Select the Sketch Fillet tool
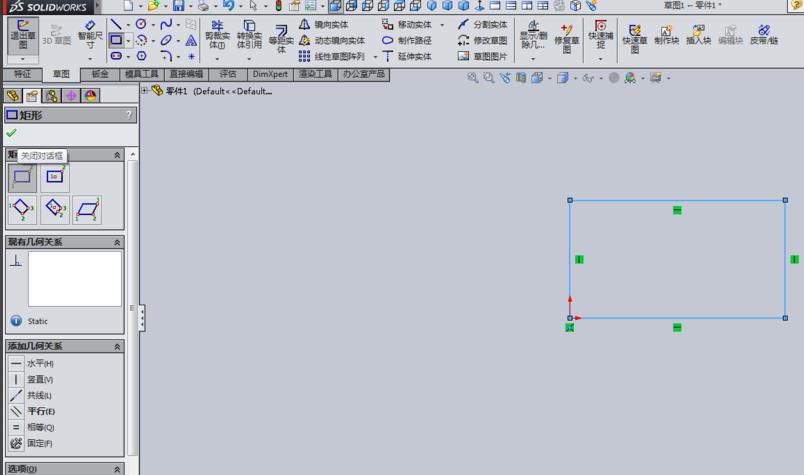This screenshot has width=804, height=475. pyautogui.click(x=166, y=56)
